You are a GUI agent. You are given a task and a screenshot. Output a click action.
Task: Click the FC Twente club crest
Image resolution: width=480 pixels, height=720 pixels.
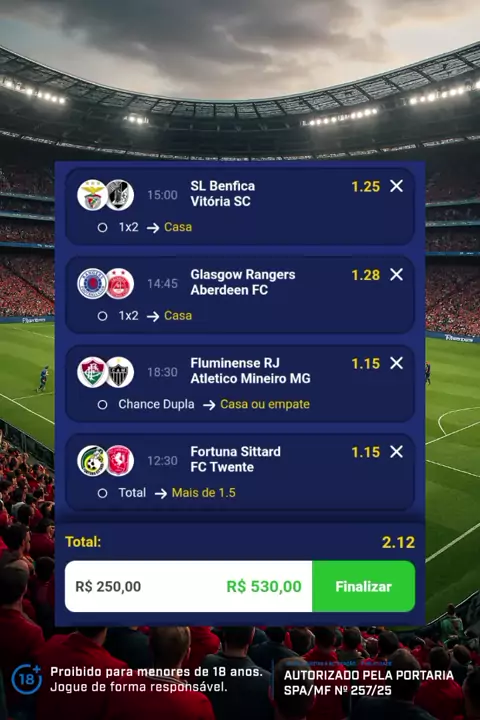tap(120, 461)
